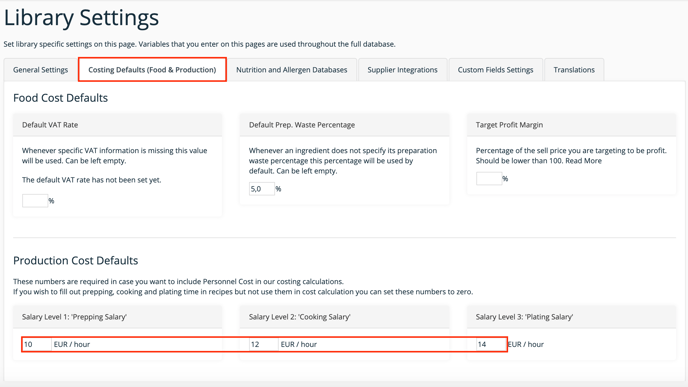Viewport: 688px width, 387px height.
Task: Select the 'Production Cost Defaults' heading
Action: [75, 261]
